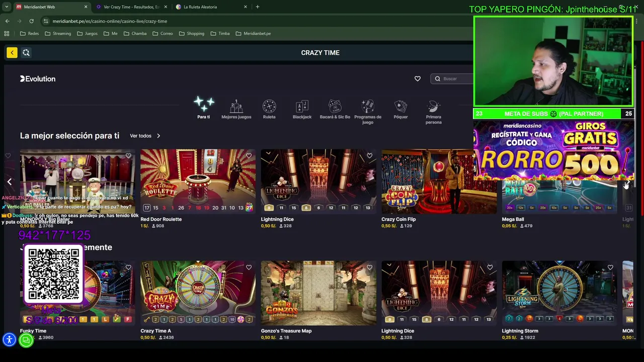Click Lightning Storm game title
644x362 pixels.
coord(520,331)
